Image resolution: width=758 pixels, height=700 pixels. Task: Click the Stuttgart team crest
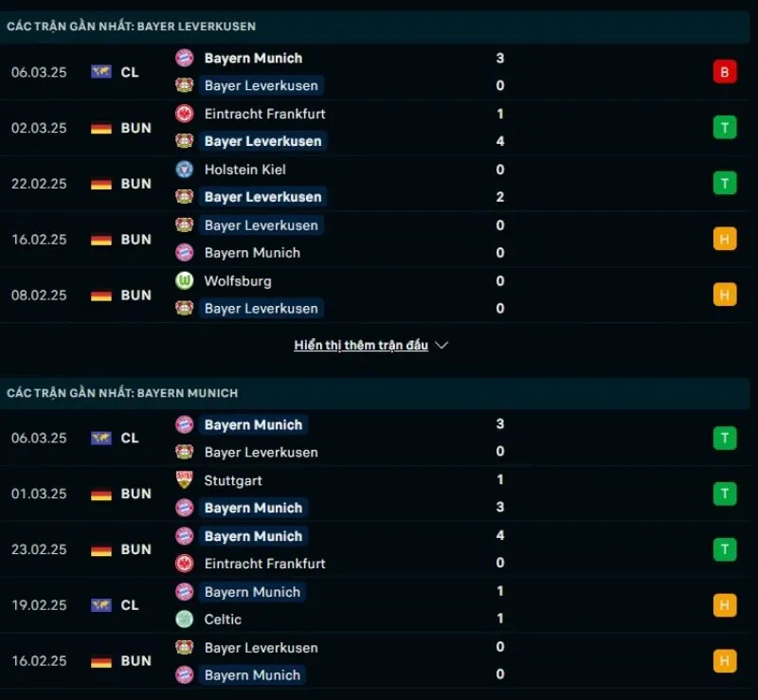coord(186,480)
